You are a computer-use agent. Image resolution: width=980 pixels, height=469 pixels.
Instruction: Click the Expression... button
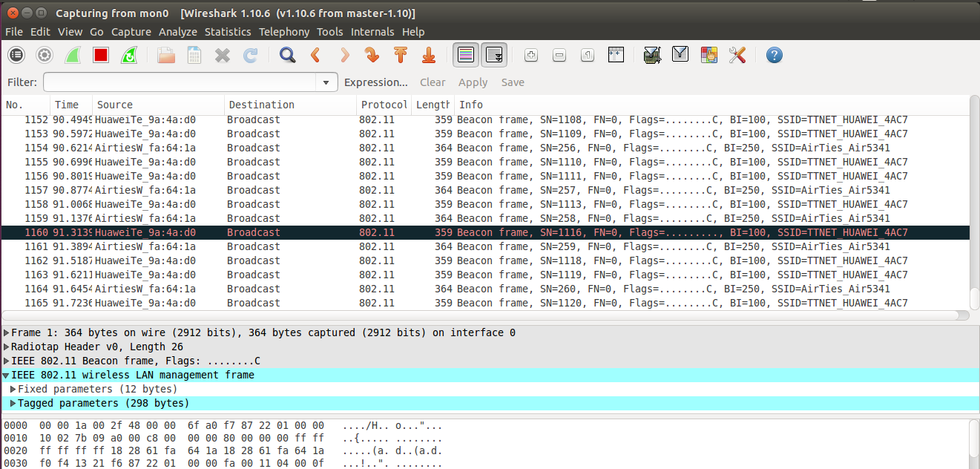[x=376, y=82]
